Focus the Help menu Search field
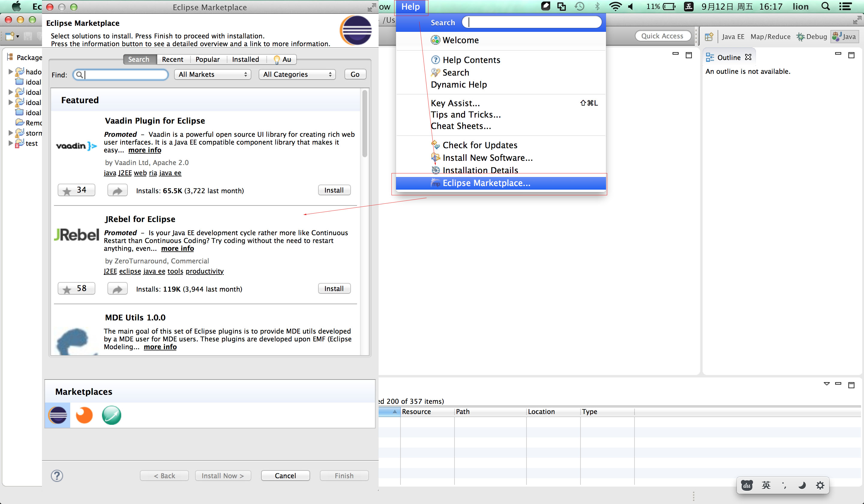Image resolution: width=864 pixels, height=504 pixels. (532, 22)
